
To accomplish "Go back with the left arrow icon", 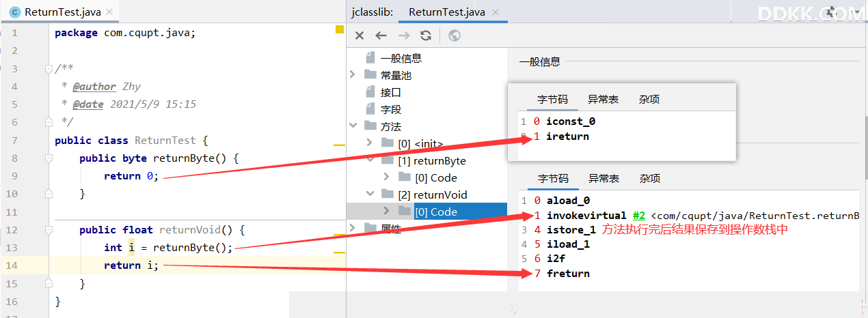I will [x=381, y=35].
